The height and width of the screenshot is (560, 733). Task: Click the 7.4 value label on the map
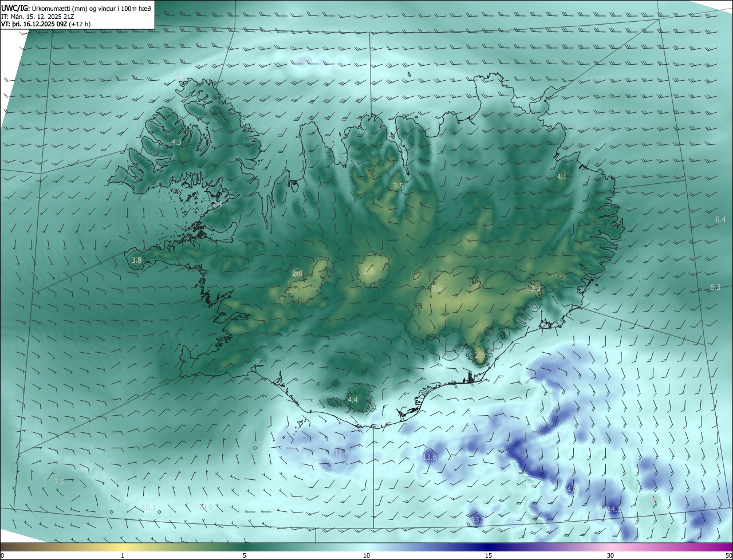click(217, 204)
